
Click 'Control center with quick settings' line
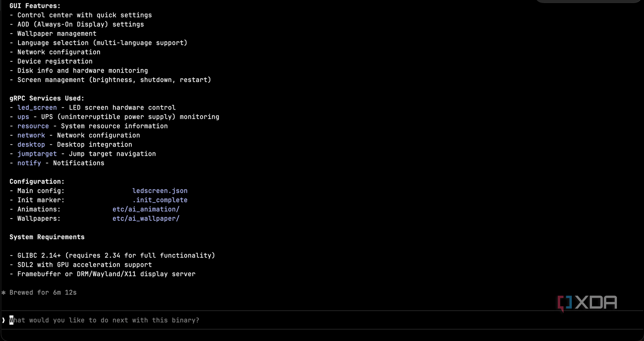click(81, 15)
